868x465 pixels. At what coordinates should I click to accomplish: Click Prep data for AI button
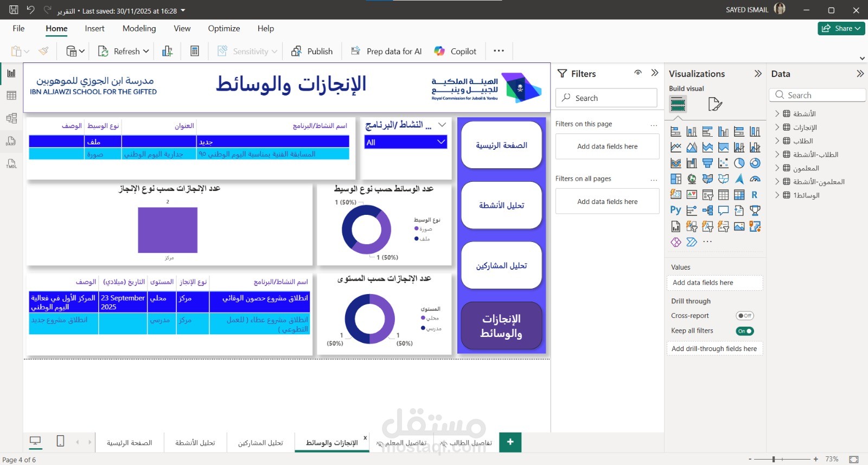point(386,51)
